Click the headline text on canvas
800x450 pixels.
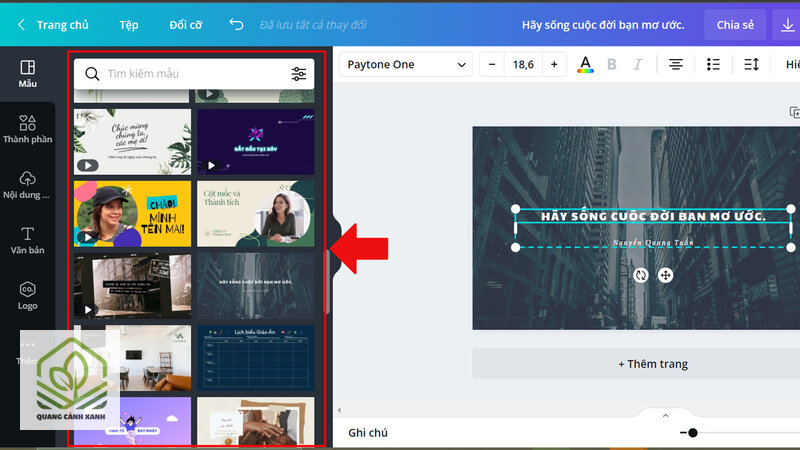click(x=653, y=216)
